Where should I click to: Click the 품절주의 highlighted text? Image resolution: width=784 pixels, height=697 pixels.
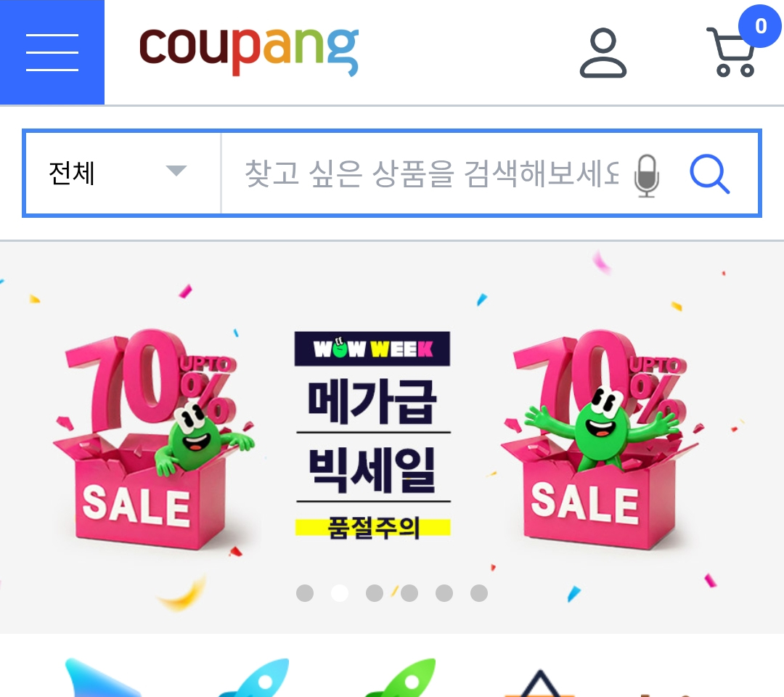coord(373,528)
